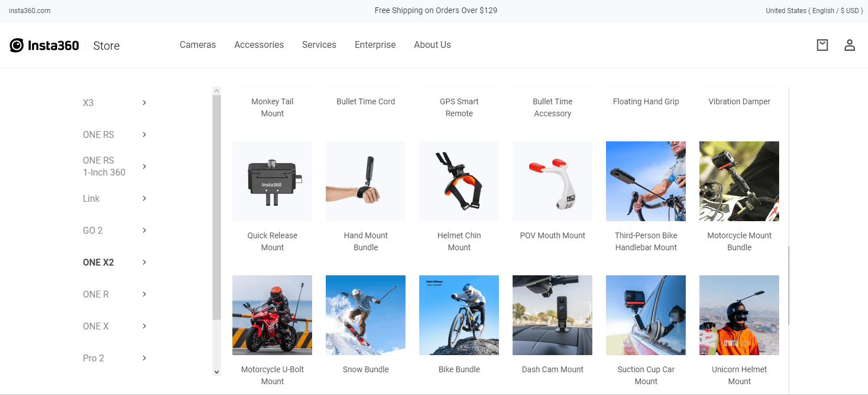Click the product grid scrollbar thumb
Viewport: 868px width, 395px height.
[x=789, y=286]
